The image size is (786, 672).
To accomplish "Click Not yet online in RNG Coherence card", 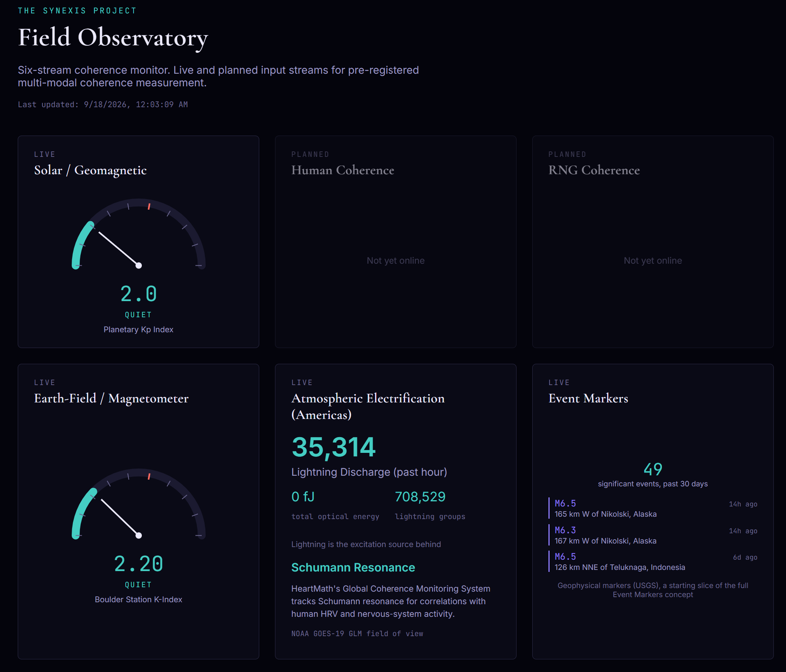I will click(653, 261).
